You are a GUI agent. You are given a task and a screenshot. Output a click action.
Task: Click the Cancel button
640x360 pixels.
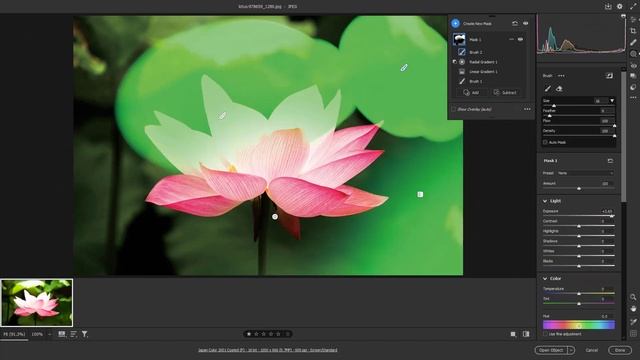click(x=591, y=350)
